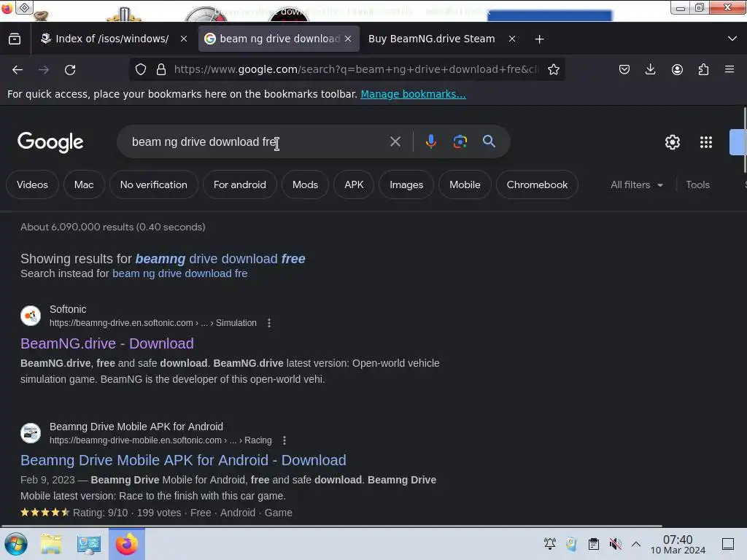This screenshot has height=560, width=747.
Task: Open the tracking protection shield icon
Action: tap(141, 69)
